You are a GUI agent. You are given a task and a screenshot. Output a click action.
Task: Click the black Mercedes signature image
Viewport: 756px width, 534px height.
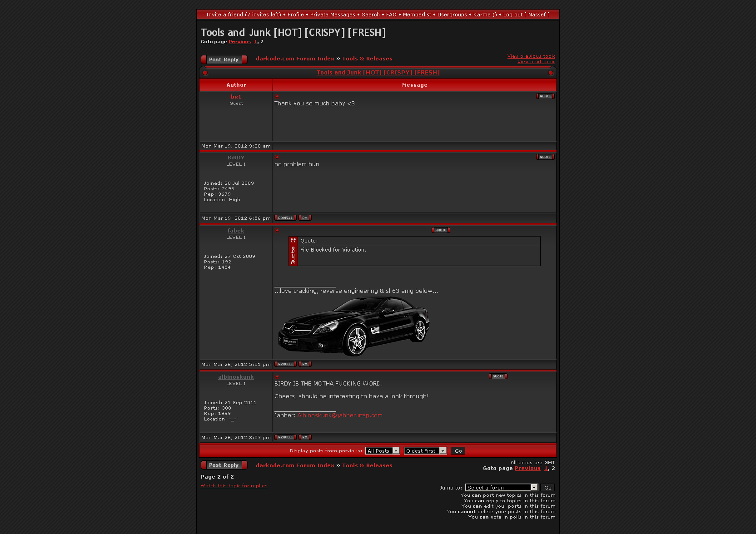(353, 326)
